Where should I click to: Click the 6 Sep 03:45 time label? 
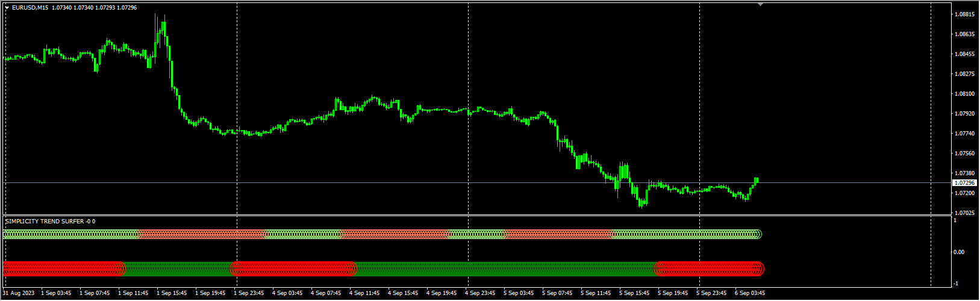pyautogui.click(x=750, y=293)
